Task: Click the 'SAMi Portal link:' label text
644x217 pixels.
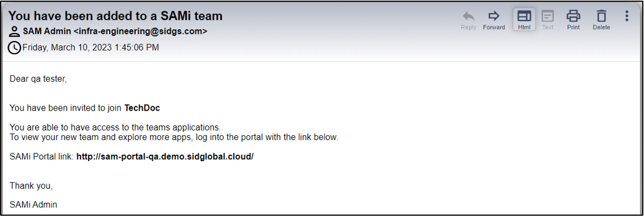Action: coord(42,157)
